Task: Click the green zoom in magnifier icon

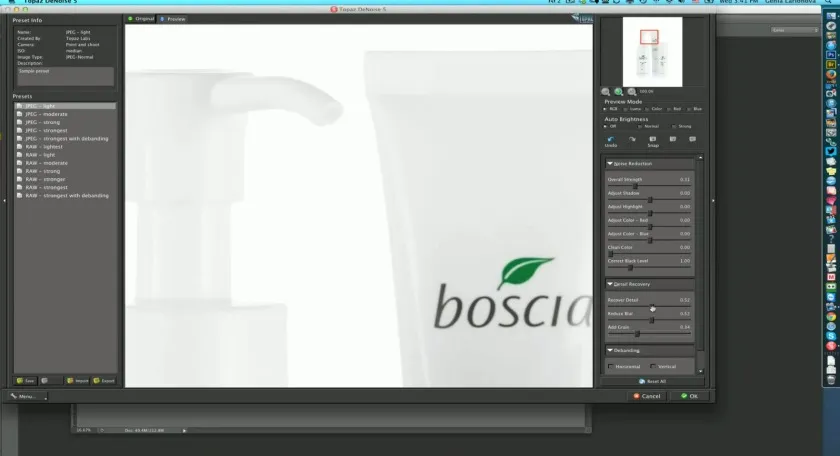Action: click(x=619, y=91)
